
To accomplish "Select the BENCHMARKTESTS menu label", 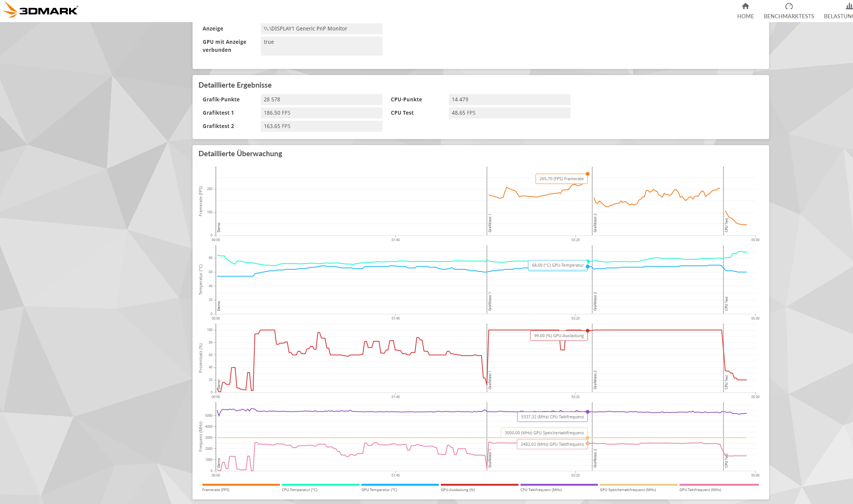I will pyautogui.click(x=789, y=16).
